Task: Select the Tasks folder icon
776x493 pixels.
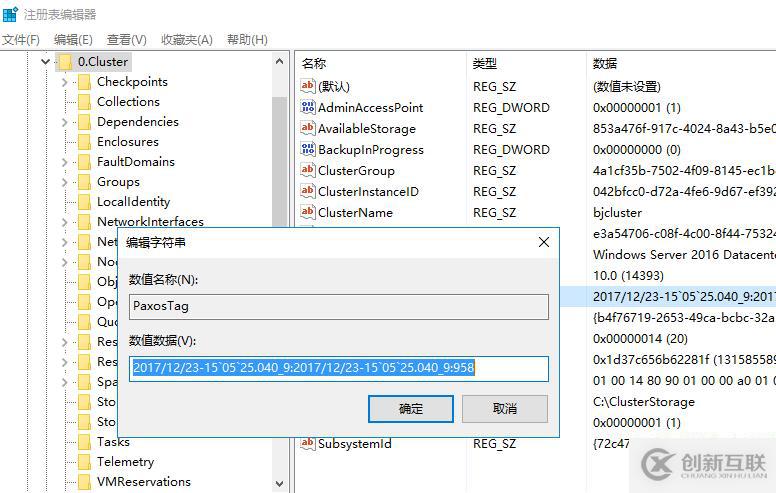Action: click(x=84, y=442)
